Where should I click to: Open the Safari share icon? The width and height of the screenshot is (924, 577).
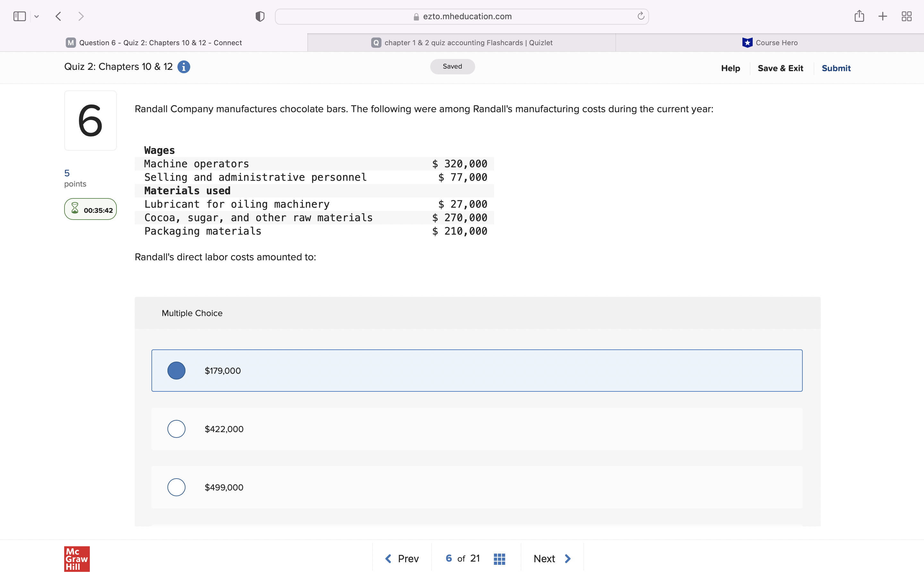(x=859, y=16)
